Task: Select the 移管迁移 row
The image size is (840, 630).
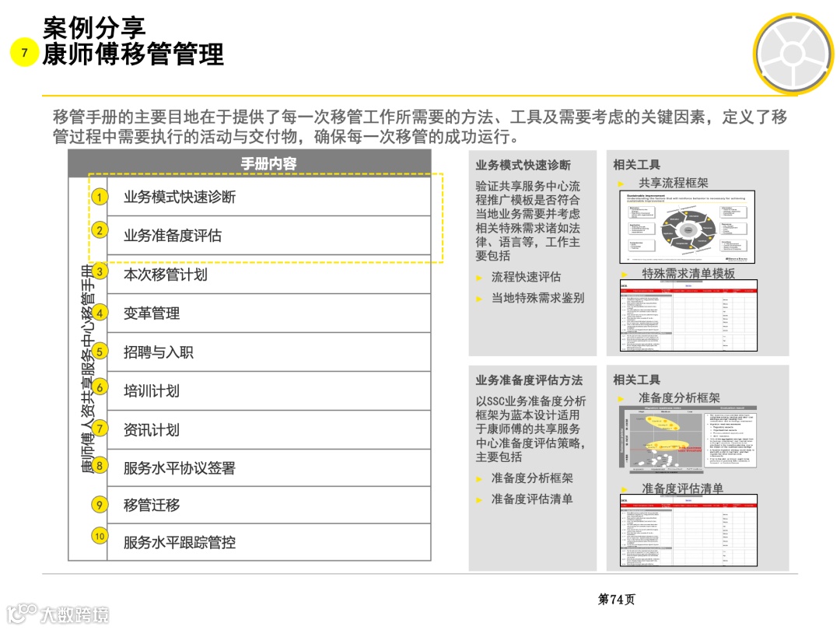Action: (269, 506)
